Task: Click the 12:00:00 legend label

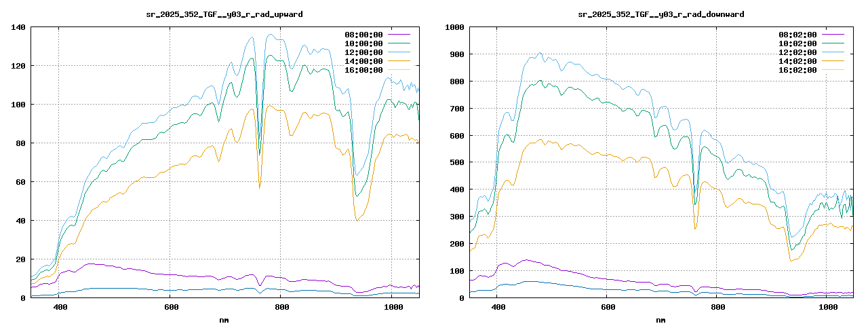Action: (x=363, y=52)
